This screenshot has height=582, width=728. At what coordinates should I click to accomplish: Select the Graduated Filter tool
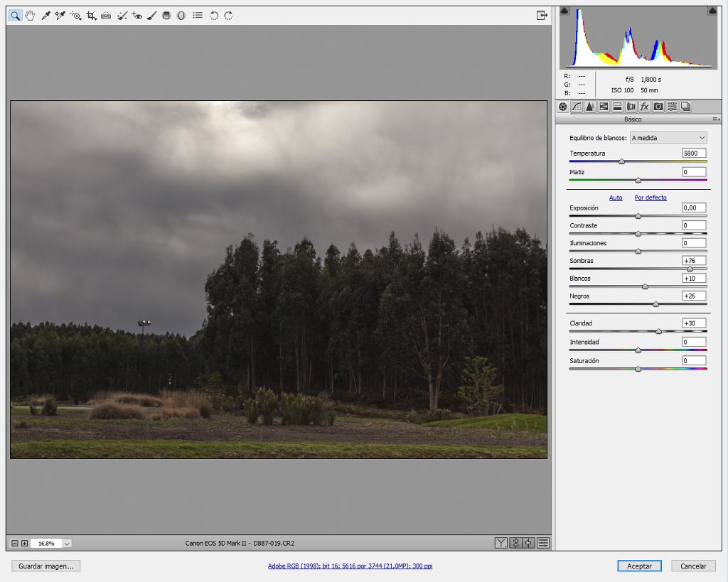(166, 16)
